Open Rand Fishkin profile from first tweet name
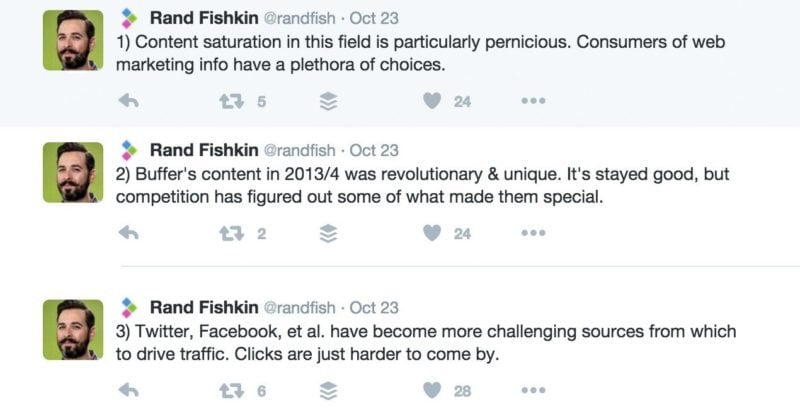The image size is (800, 411). [204, 18]
